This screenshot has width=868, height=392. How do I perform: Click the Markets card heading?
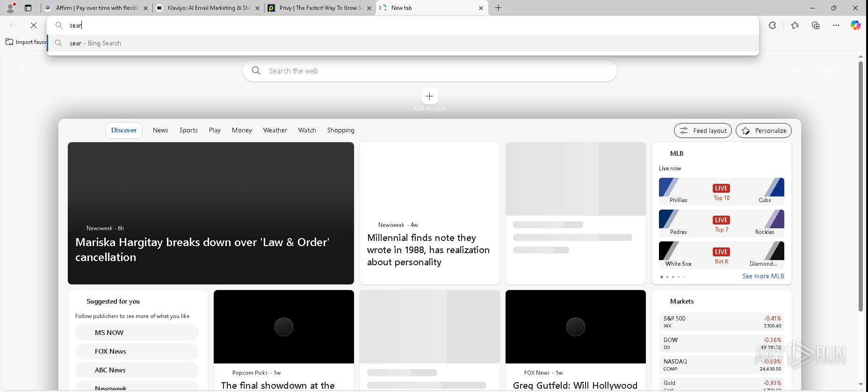click(682, 301)
